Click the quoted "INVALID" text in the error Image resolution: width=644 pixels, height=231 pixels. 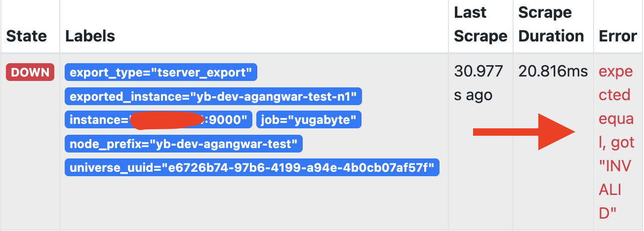[615, 190]
